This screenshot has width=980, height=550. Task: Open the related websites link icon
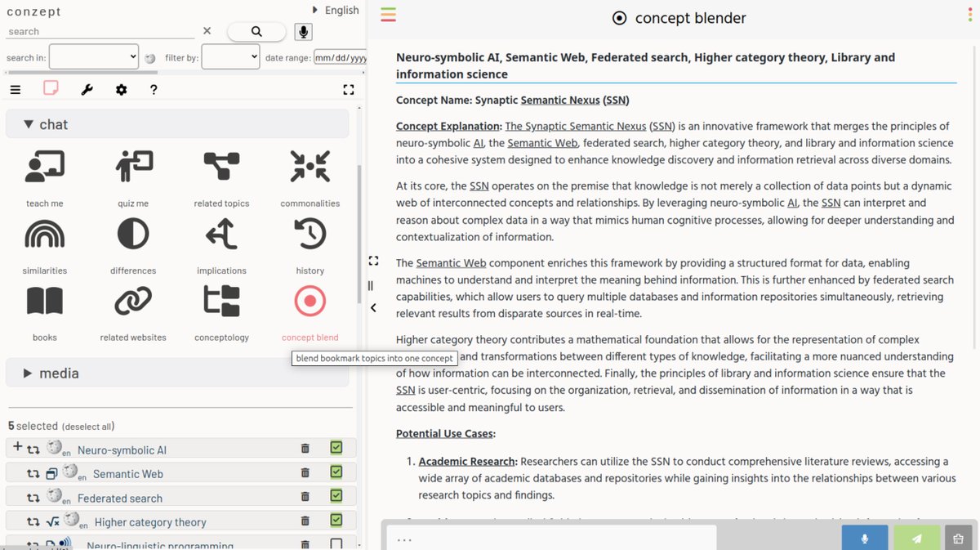[x=133, y=302]
